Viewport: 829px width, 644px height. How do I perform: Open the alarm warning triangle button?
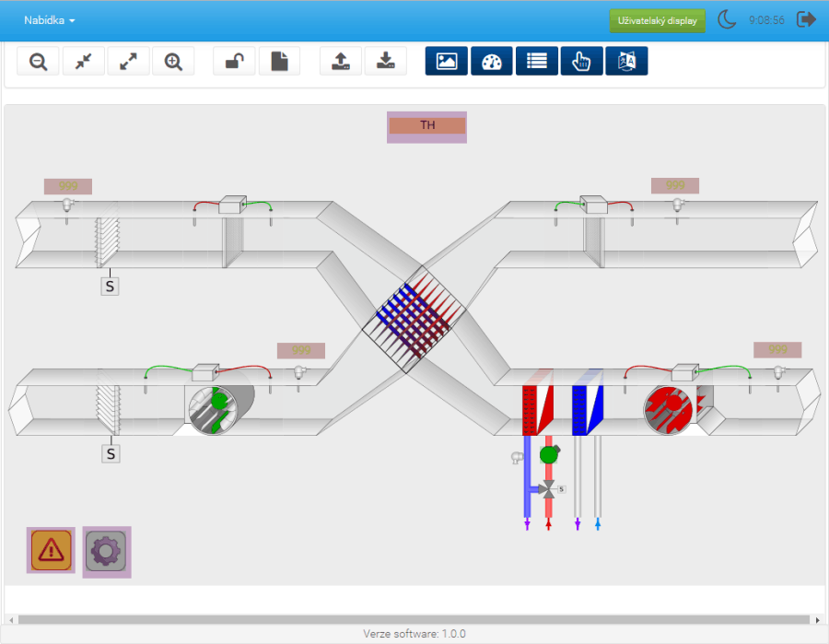pyautogui.click(x=52, y=550)
